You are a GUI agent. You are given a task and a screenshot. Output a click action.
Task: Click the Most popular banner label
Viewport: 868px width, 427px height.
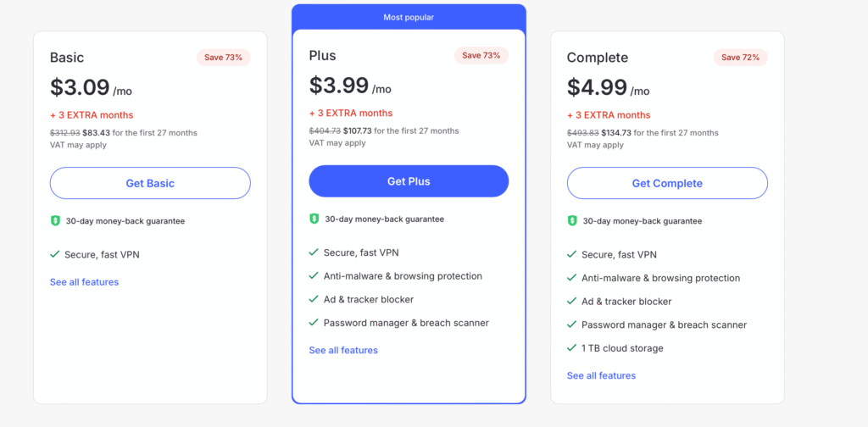pyautogui.click(x=409, y=17)
